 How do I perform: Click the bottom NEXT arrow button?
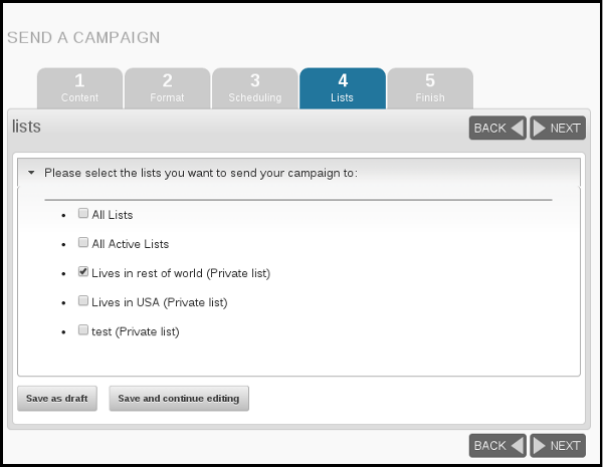[558, 445]
